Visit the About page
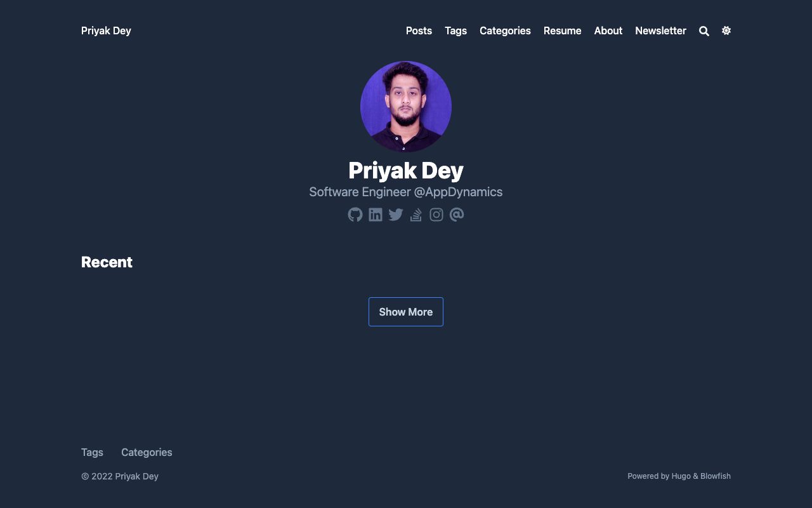This screenshot has width=812, height=508. [608, 30]
